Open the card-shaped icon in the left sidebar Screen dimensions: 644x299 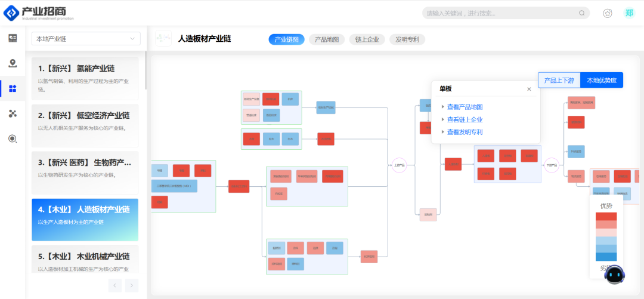click(13, 38)
